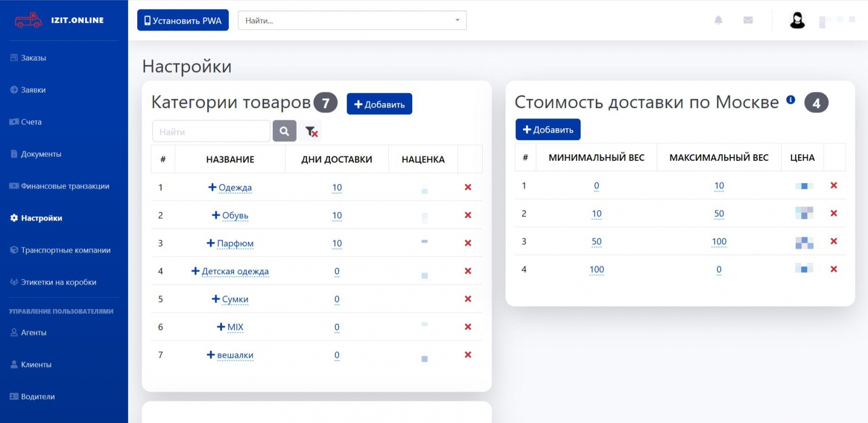Click the search magnifier button for categories
The width and height of the screenshot is (868, 423).
coord(284,131)
